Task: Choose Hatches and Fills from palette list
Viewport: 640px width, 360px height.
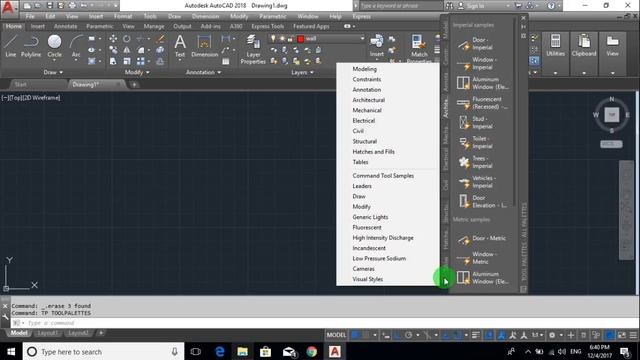Action: pos(373,152)
